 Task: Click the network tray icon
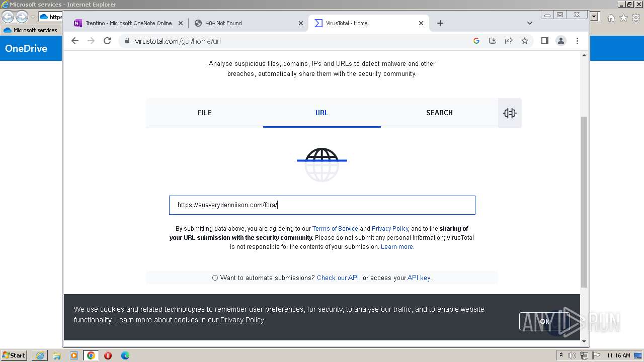pos(584,355)
